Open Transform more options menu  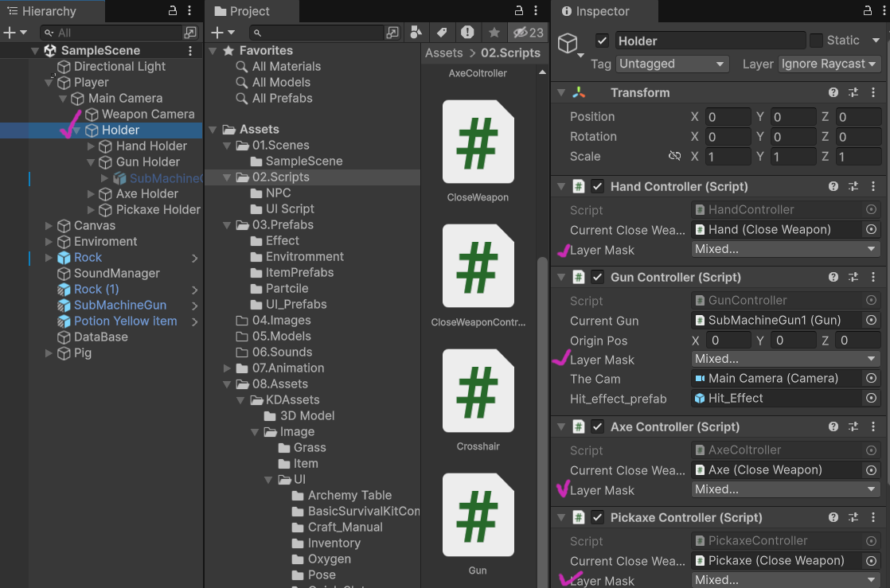(873, 92)
